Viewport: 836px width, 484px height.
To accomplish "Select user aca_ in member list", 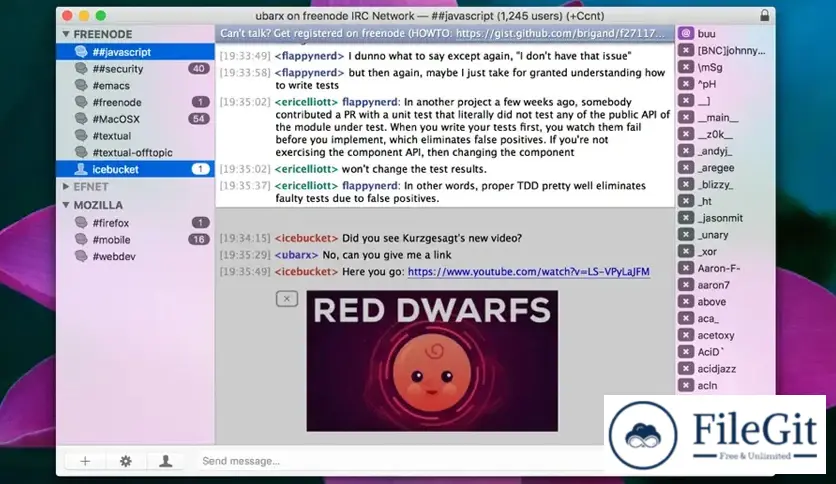I will [725, 319].
